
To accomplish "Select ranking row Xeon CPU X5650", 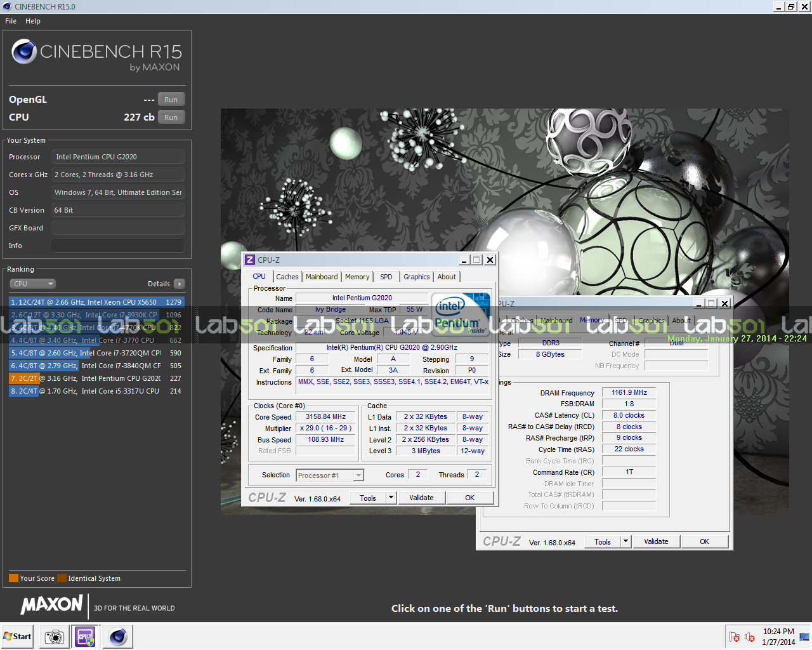I will point(96,302).
